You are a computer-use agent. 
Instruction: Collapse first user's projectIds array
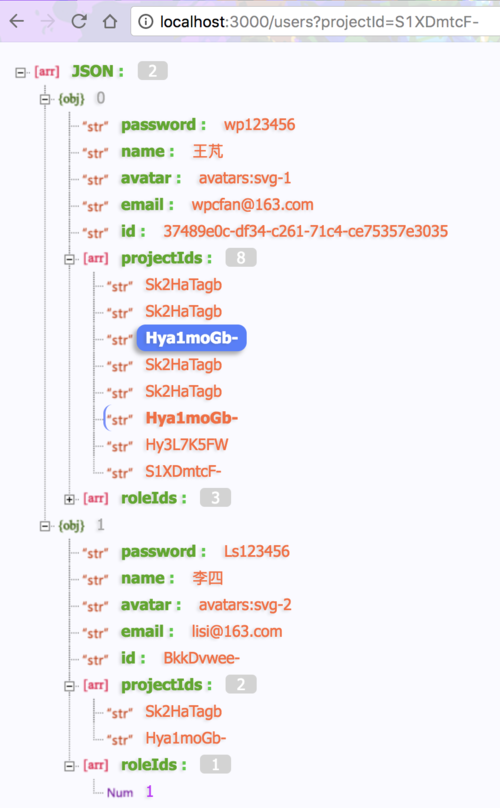point(69,259)
